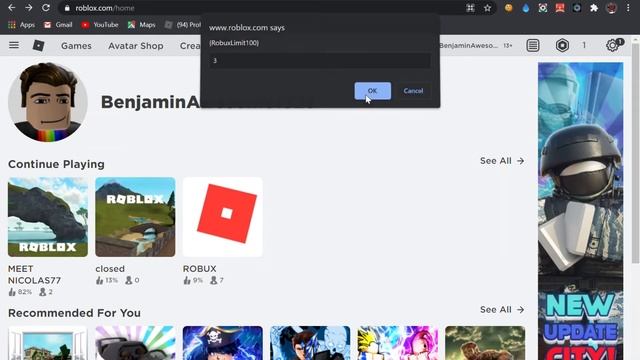Screen dimensions: 640x360
Task: Dismiss the dialog with Cancel
Action: (413, 91)
